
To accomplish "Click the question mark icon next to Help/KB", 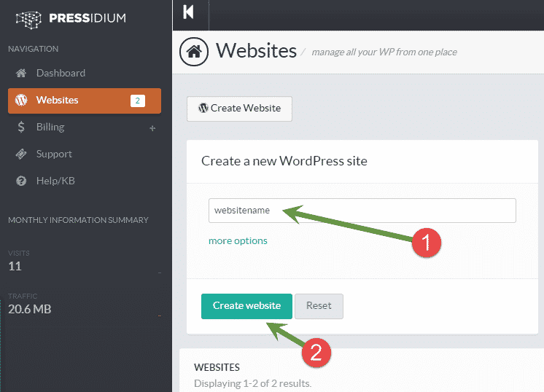I will (21, 181).
